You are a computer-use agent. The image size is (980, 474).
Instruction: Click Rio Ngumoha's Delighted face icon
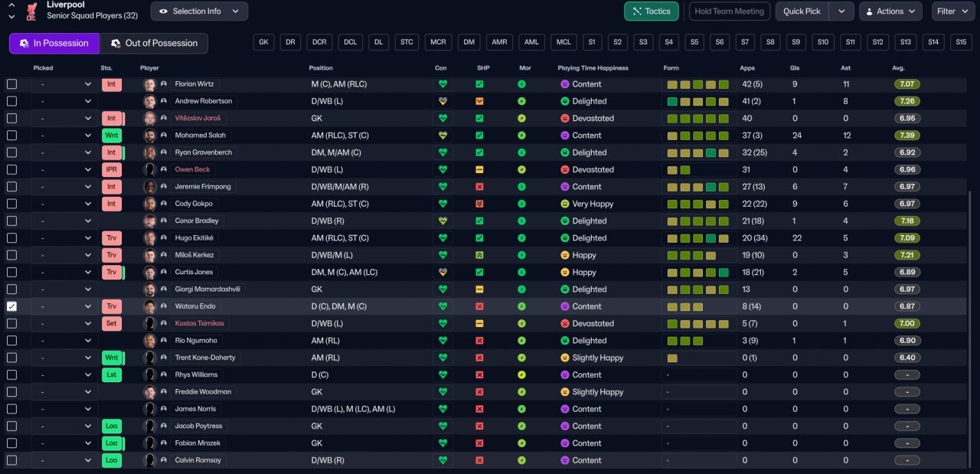pyautogui.click(x=565, y=341)
